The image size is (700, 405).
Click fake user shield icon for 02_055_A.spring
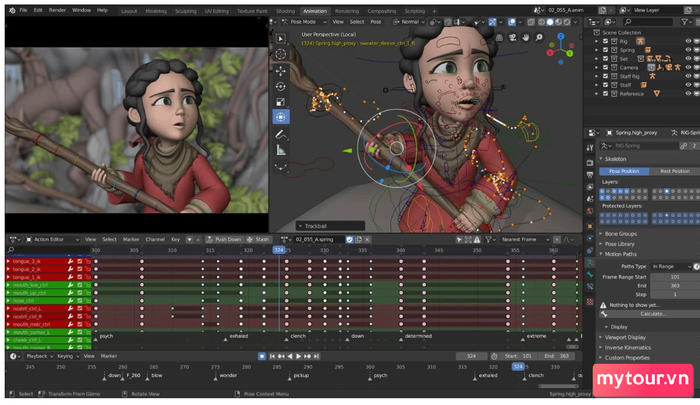pos(349,239)
